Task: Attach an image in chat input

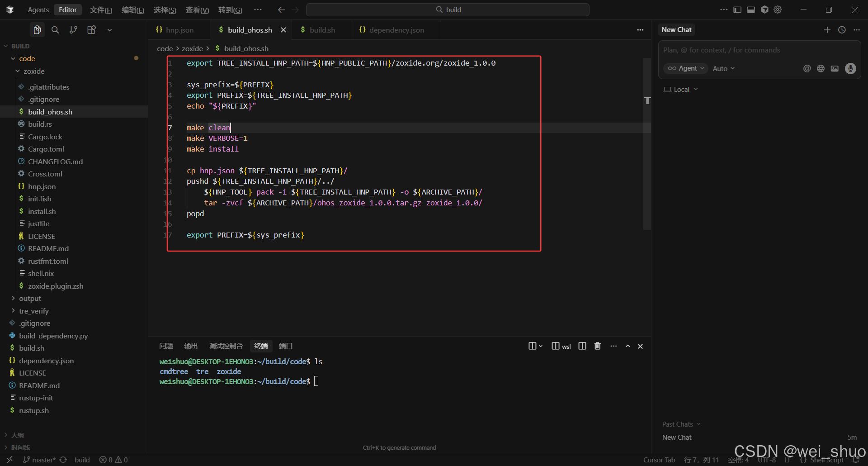Action: click(835, 68)
